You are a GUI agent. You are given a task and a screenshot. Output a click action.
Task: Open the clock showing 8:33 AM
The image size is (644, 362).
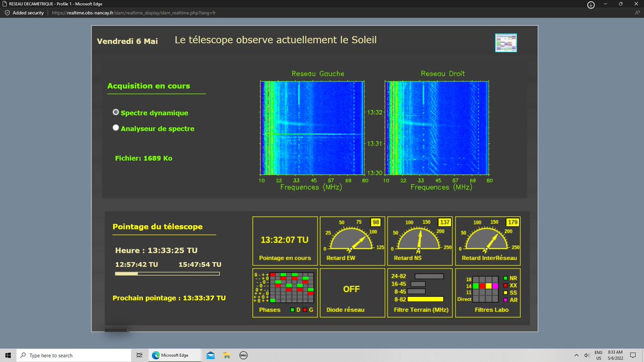click(615, 355)
